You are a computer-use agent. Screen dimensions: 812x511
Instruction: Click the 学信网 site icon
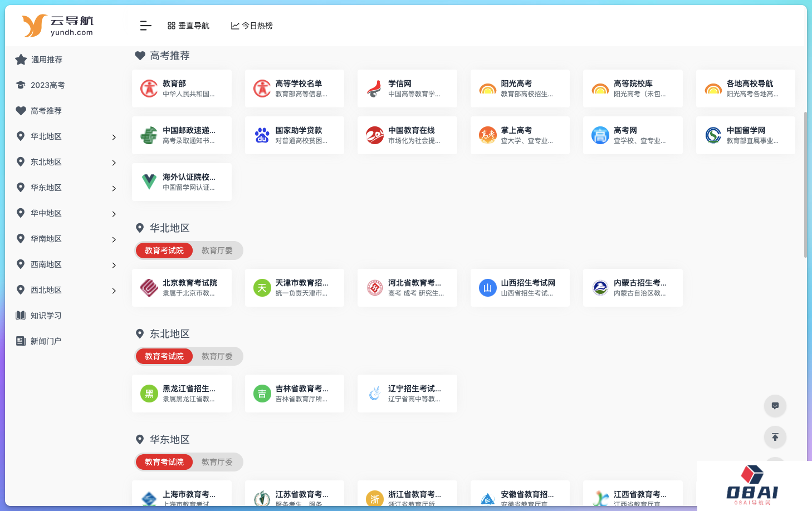[x=374, y=89]
